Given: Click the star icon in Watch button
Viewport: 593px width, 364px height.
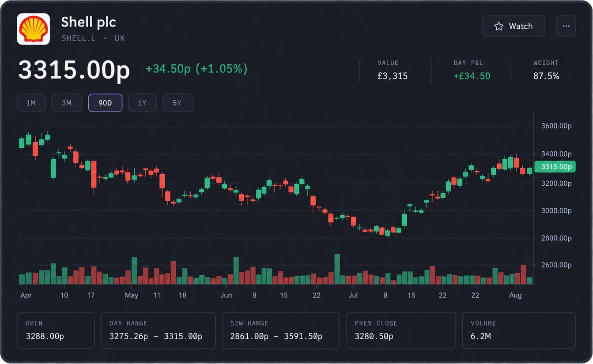Looking at the screenshot, I should (x=499, y=26).
